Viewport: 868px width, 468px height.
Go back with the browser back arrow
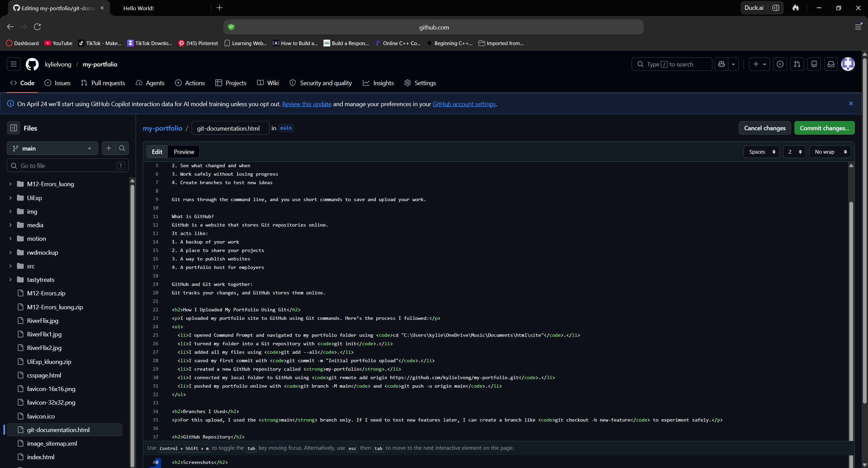[x=10, y=26]
